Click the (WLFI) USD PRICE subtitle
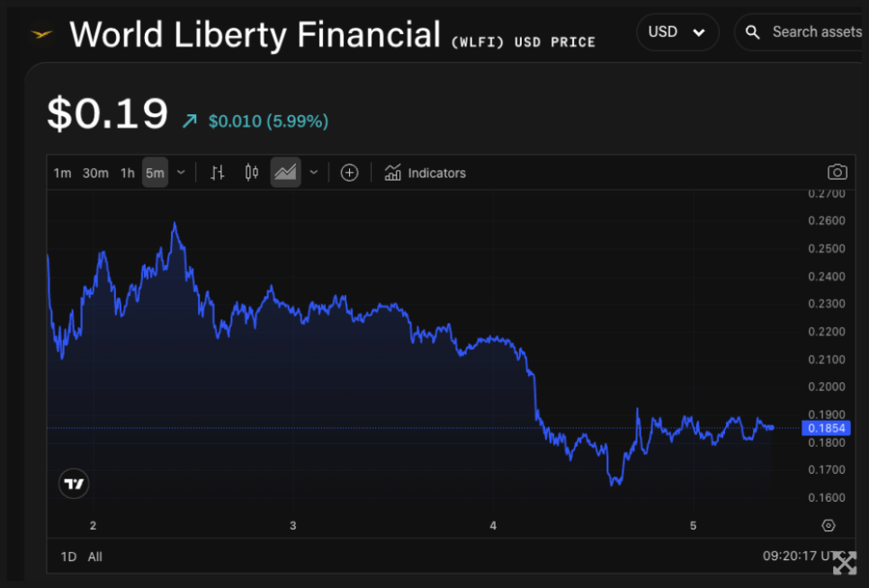This screenshot has height=588, width=869. click(x=524, y=42)
